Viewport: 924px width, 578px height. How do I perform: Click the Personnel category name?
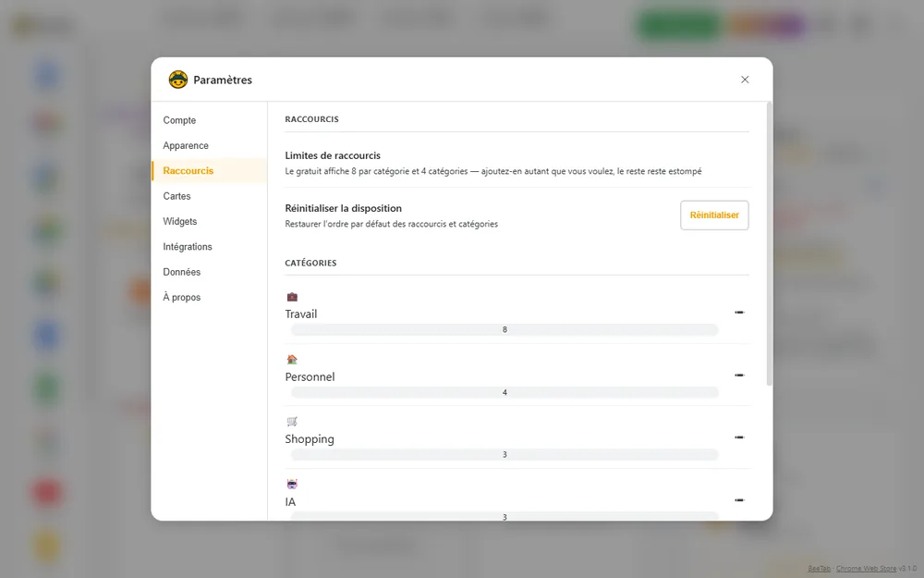pyautogui.click(x=310, y=377)
